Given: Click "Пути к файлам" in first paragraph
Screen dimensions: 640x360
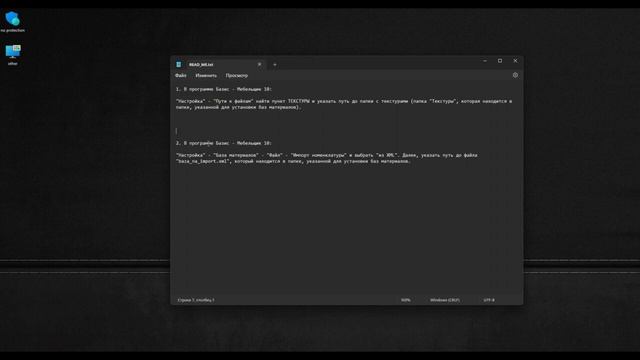Looking at the screenshot, I should coord(233,101).
